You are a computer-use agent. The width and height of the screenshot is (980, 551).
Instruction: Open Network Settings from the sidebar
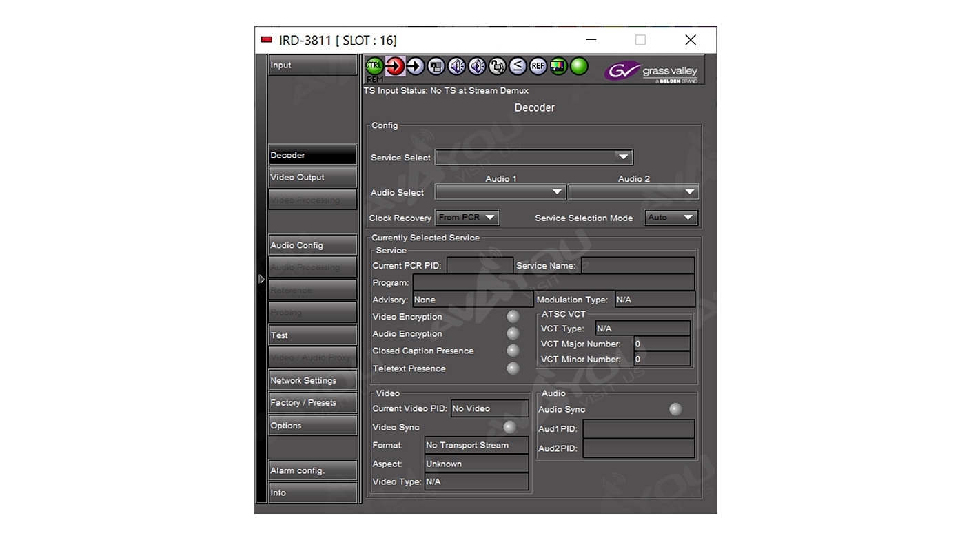pos(313,380)
